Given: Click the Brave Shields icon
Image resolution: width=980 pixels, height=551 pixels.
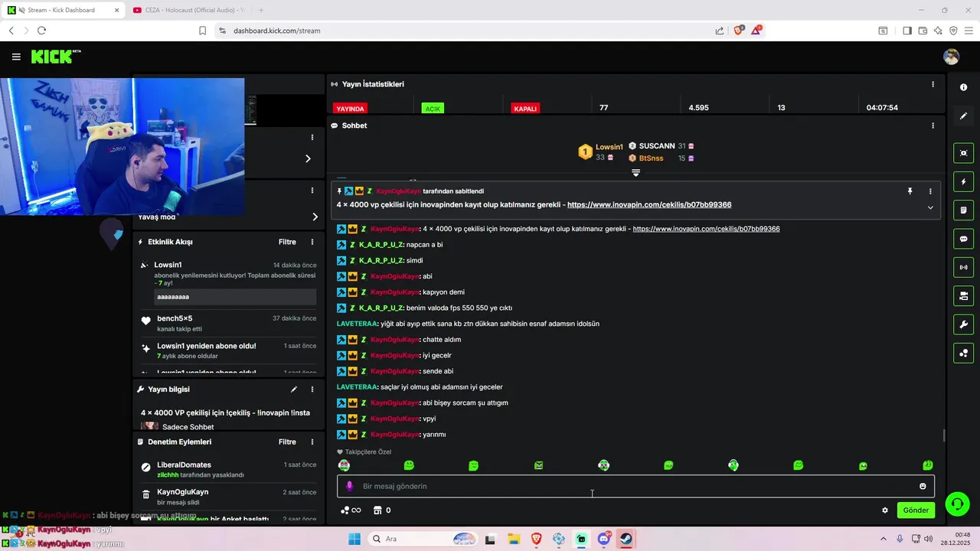Looking at the screenshot, I should tap(739, 31).
